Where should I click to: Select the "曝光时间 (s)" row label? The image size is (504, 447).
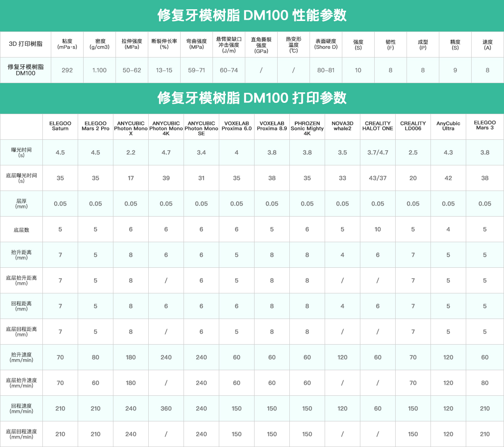pos(21,152)
